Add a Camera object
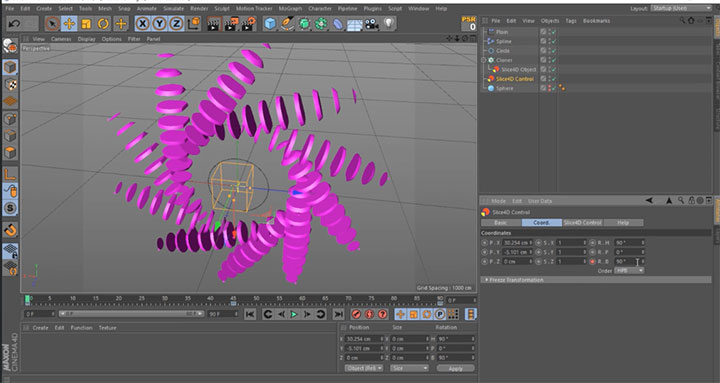The width and height of the screenshot is (720, 383). (x=371, y=24)
